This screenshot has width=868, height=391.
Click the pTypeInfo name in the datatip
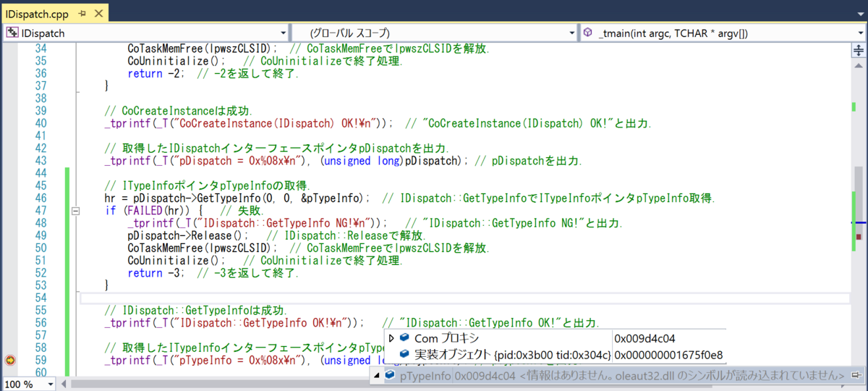coord(425,376)
